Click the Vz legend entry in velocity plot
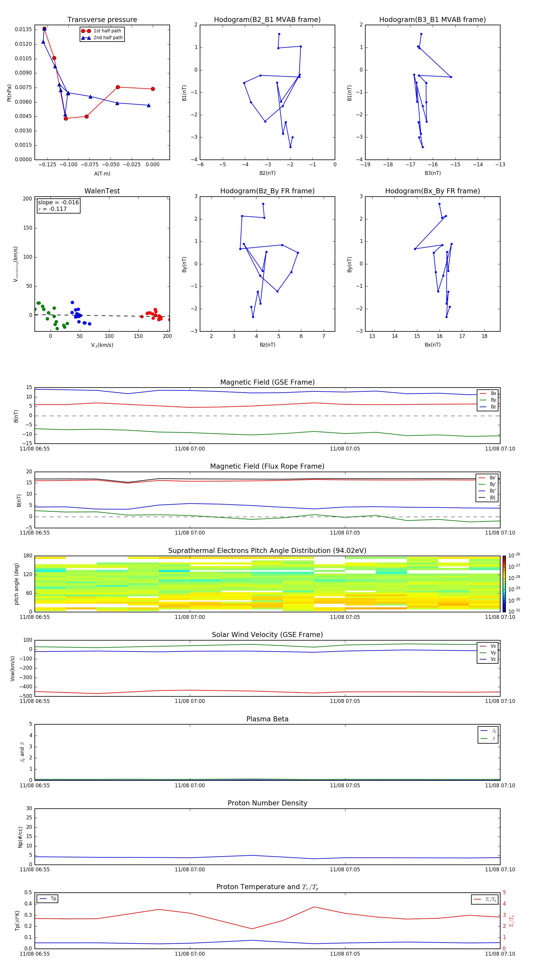 [488, 659]
